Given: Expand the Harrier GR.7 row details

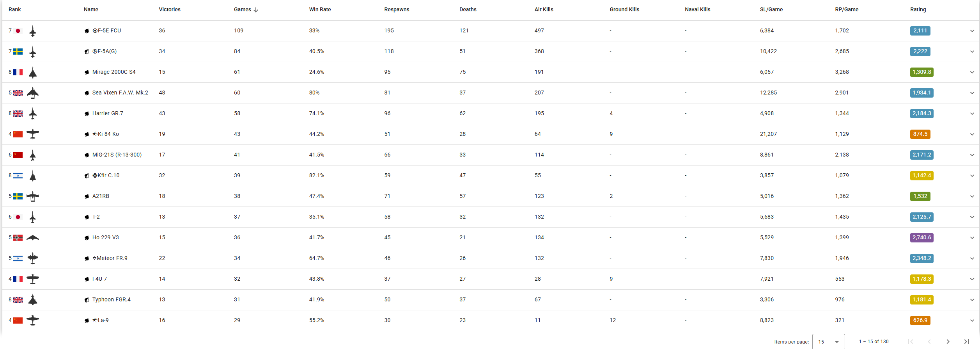Looking at the screenshot, I should click(972, 114).
